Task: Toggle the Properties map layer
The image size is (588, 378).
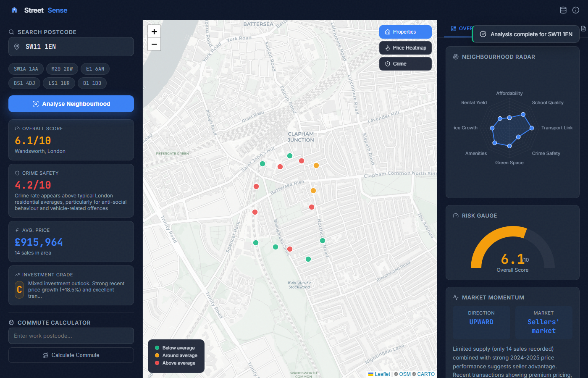Action: pyautogui.click(x=405, y=32)
